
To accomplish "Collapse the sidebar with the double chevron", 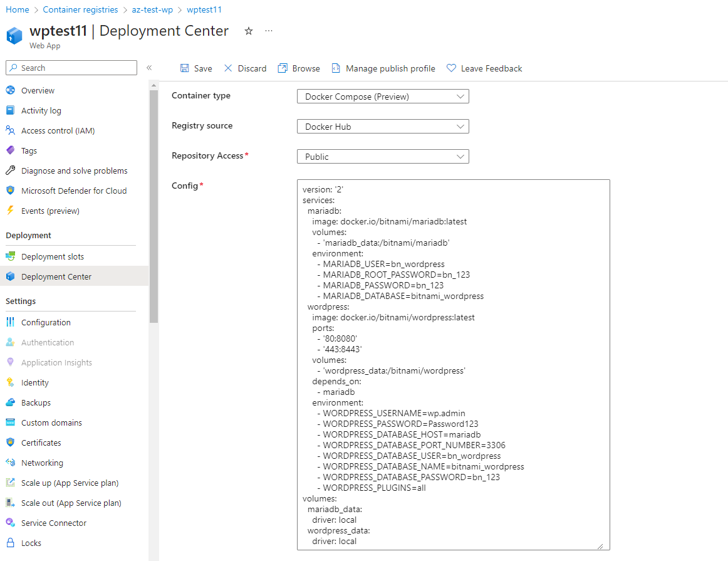I will 149,68.
